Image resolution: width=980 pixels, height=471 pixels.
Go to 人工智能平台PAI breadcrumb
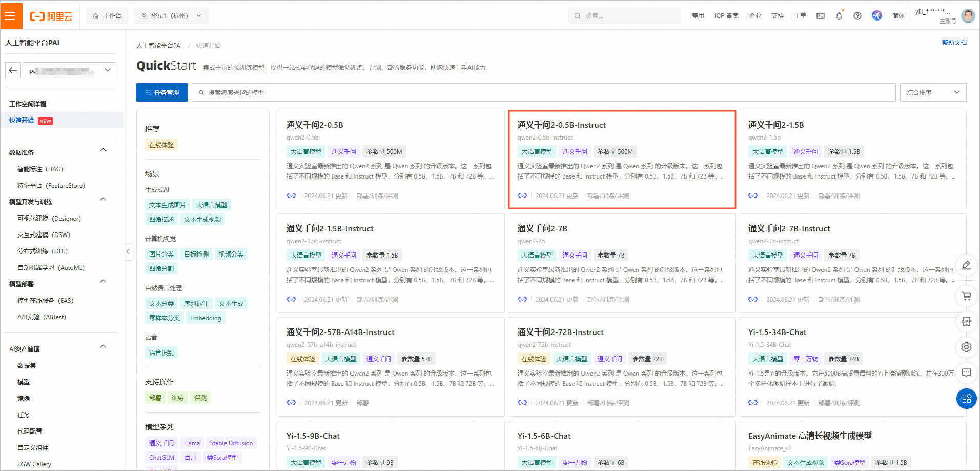click(159, 46)
